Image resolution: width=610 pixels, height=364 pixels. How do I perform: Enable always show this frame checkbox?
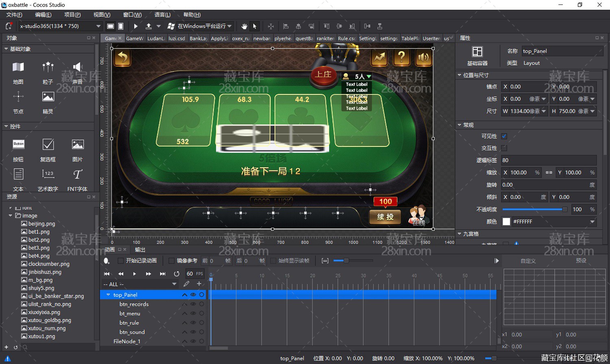[x=273, y=261]
